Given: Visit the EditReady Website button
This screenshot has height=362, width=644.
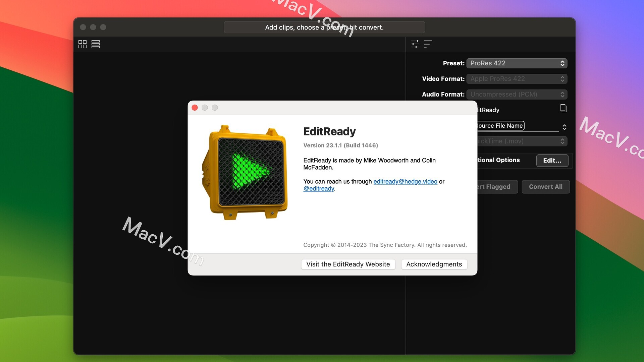Looking at the screenshot, I should [x=347, y=264].
